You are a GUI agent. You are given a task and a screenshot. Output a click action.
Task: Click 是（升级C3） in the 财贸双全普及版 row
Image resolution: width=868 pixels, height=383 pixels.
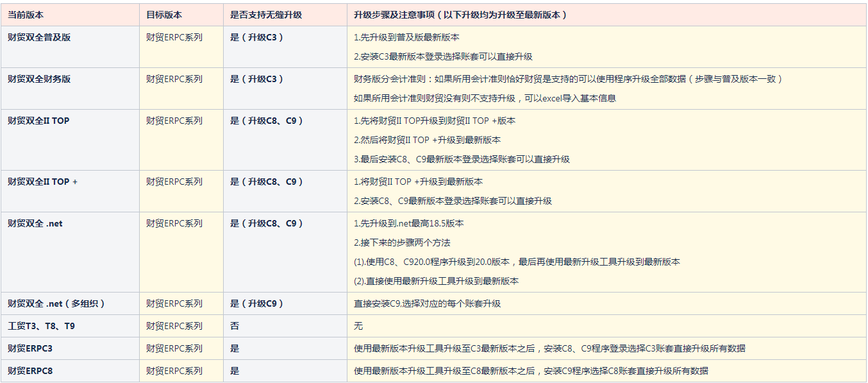tap(256, 37)
